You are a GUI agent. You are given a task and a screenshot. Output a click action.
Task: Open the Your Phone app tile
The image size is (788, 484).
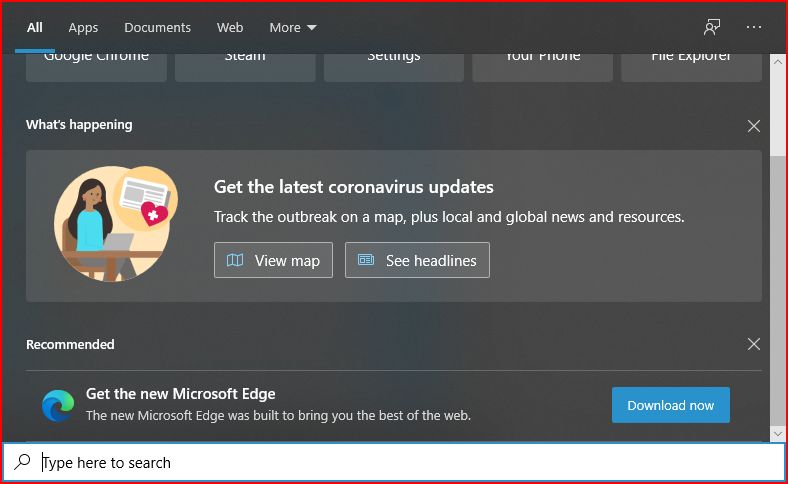click(542, 67)
